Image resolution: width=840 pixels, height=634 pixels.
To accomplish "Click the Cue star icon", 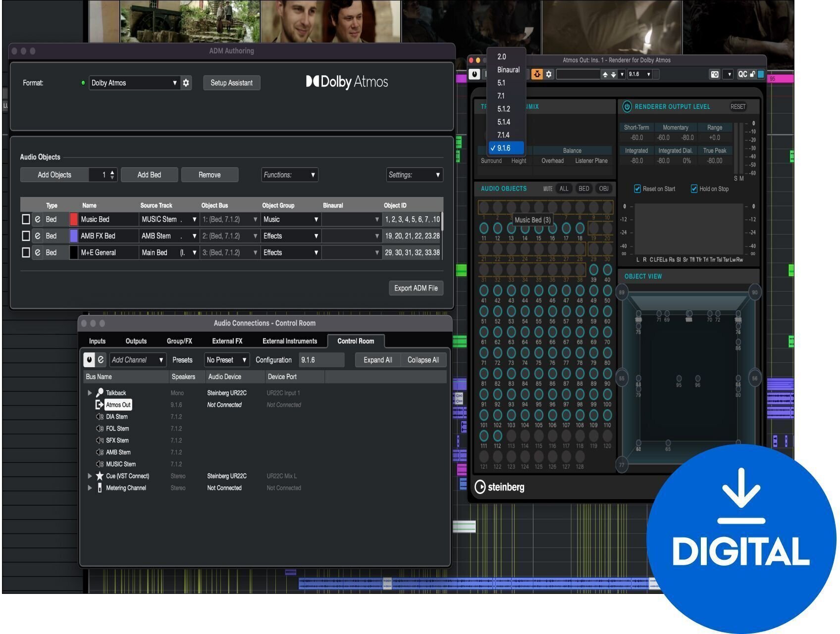I will 100,476.
